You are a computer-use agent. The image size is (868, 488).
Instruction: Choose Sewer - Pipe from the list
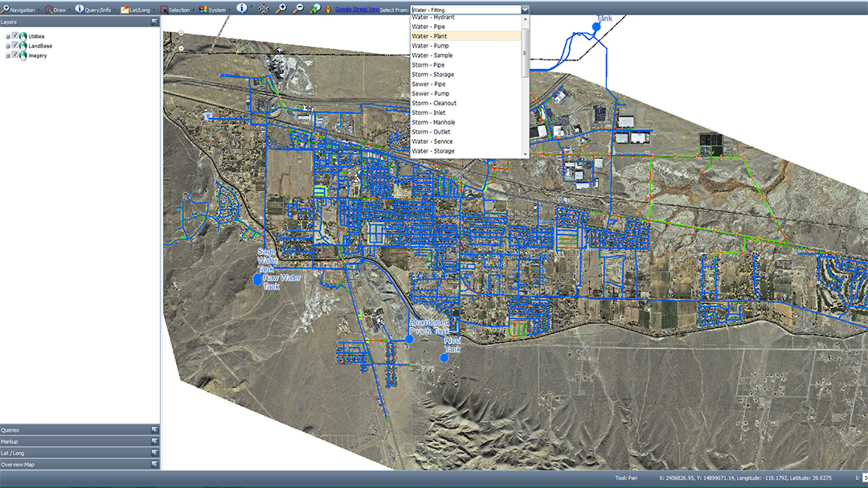coord(465,84)
